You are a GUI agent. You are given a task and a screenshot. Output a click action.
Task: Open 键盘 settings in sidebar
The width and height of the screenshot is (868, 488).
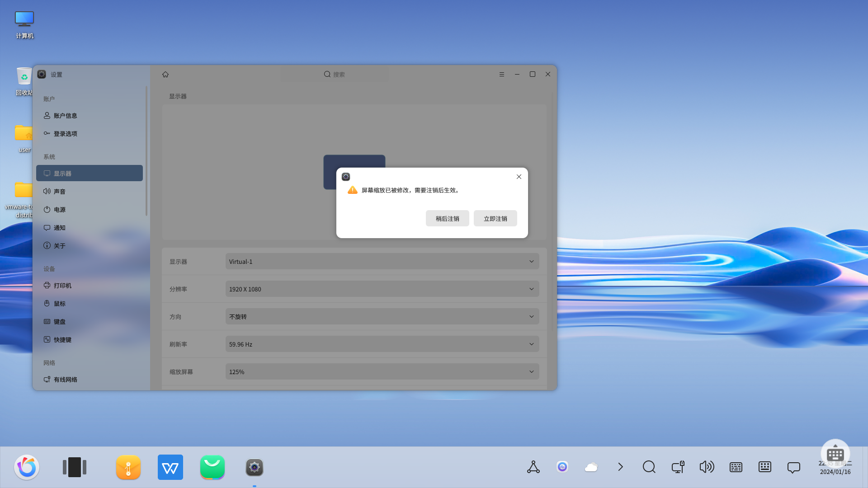pyautogui.click(x=89, y=322)
